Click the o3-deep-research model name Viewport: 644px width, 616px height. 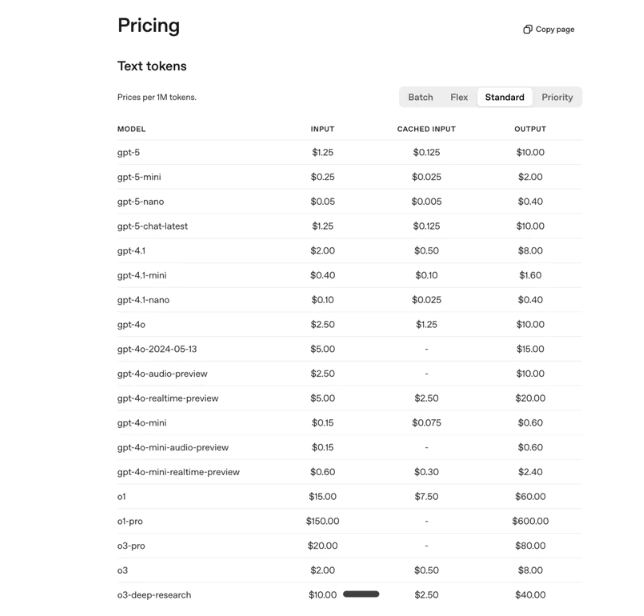click(154, 595)
